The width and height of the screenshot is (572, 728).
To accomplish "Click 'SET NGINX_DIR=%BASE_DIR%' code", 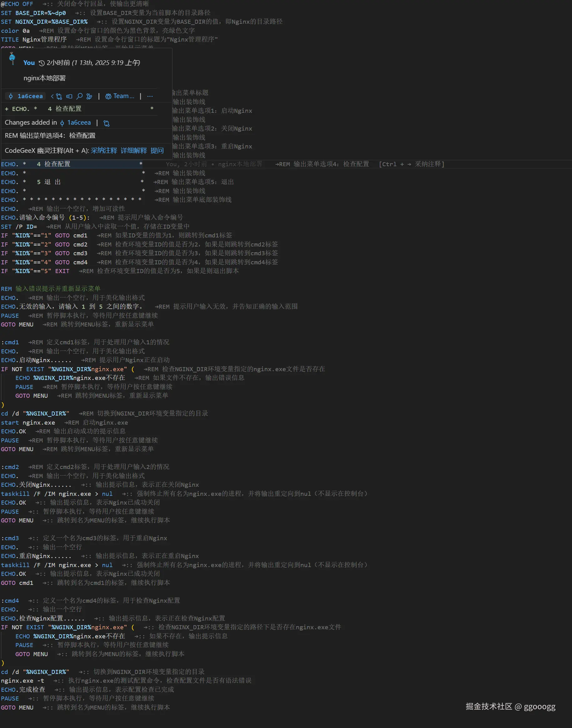I will point(44,22).
